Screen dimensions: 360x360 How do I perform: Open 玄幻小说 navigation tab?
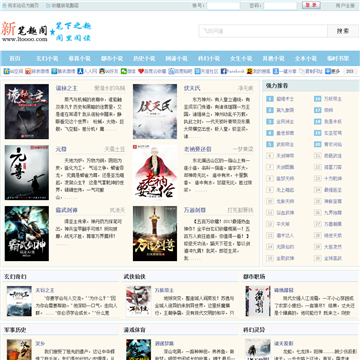pos(47,58)
